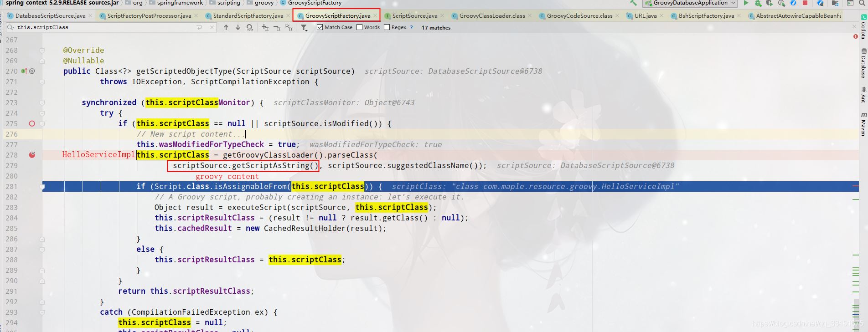This screenshot has height=332, width=868.
Task: Open regex help question mark
Action: pyautogui.click(x=411, y=27)
